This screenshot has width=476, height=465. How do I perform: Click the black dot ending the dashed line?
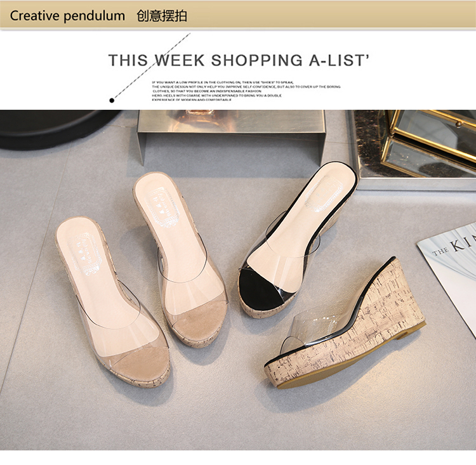coord(112,100)
